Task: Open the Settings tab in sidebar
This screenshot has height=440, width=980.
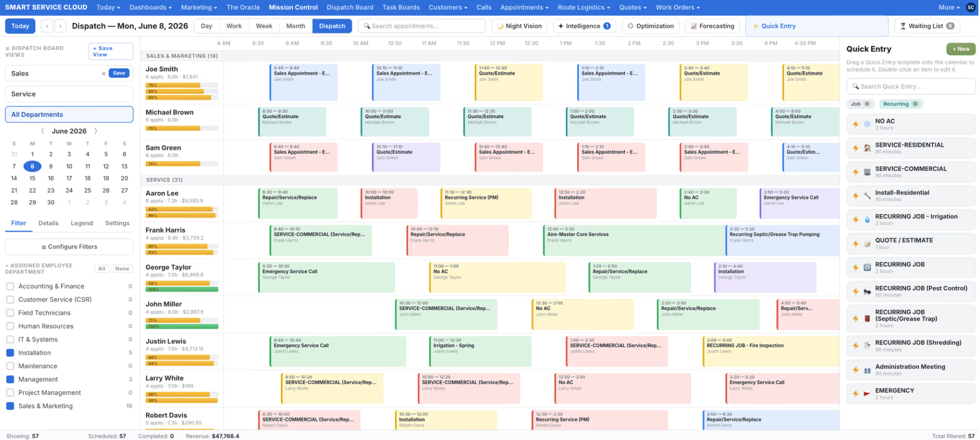Action: point(117,223)
